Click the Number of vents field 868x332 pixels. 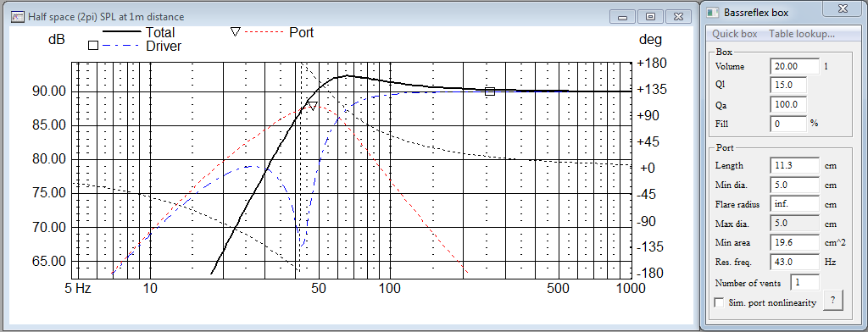pyautogui.click(x=804, y=282)
